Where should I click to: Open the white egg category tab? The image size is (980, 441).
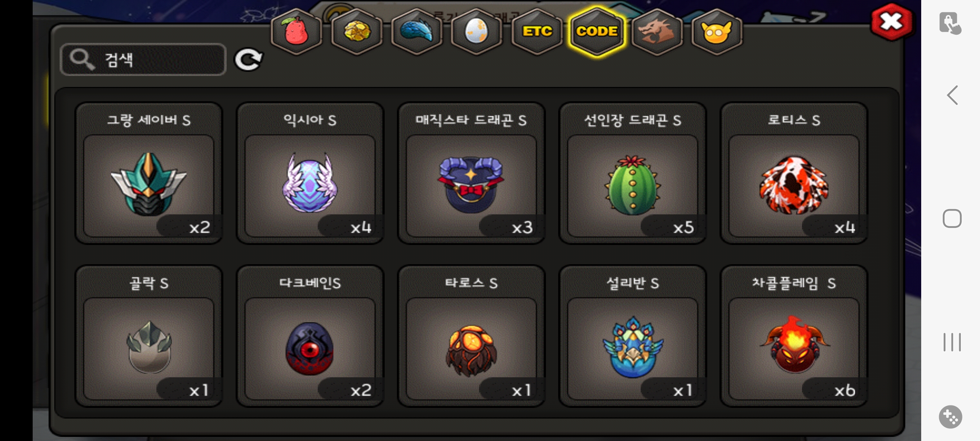click(476, 31)
